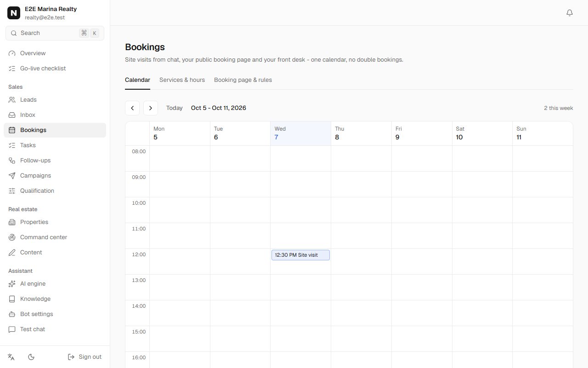Open Bot settings page

tap(55, 314)
